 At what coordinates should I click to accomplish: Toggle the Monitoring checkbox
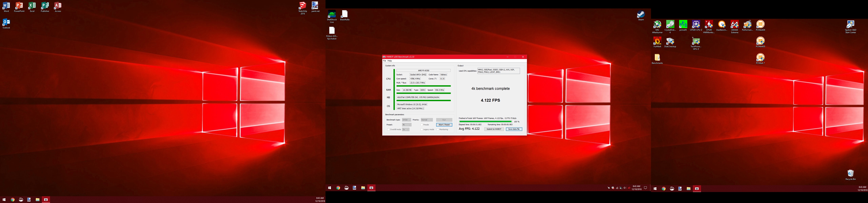coord(438,129)
